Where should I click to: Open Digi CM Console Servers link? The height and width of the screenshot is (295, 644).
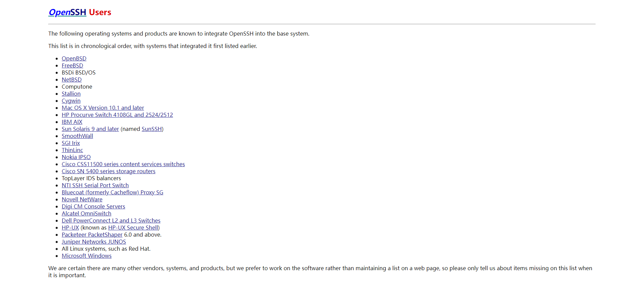click(93, 206)
